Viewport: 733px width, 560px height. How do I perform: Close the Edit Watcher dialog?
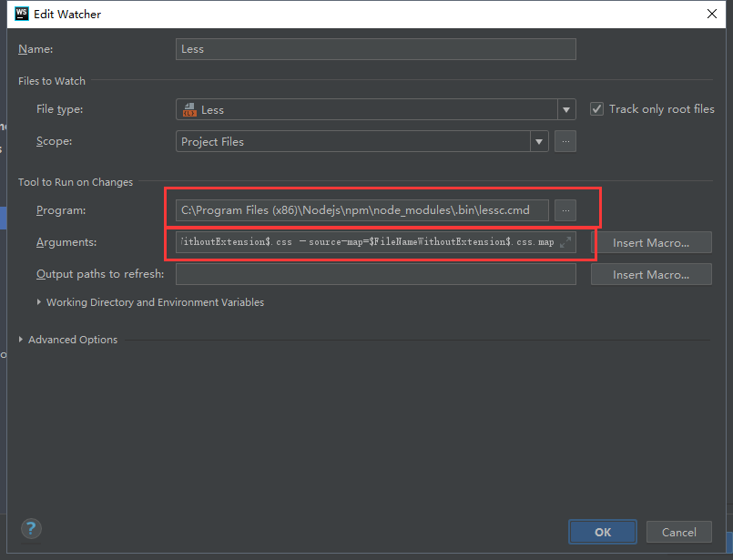(713, 14)
